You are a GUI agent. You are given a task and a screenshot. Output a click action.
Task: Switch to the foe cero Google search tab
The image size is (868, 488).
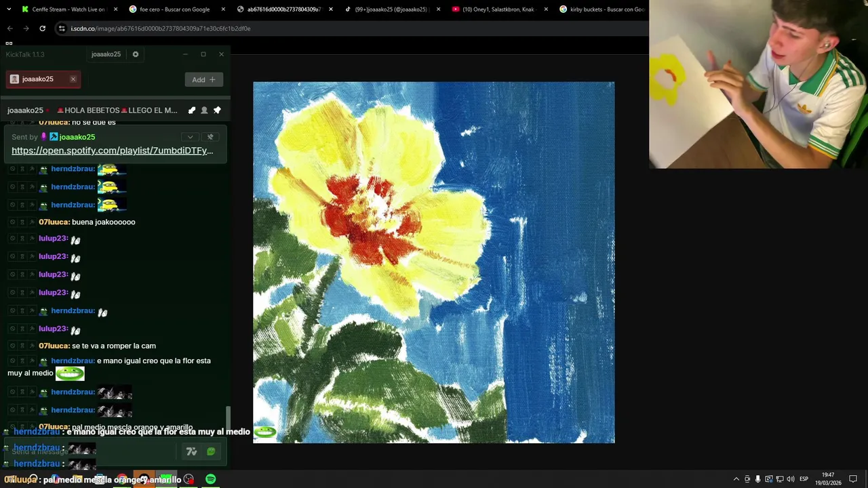click(x=174, y=9)
